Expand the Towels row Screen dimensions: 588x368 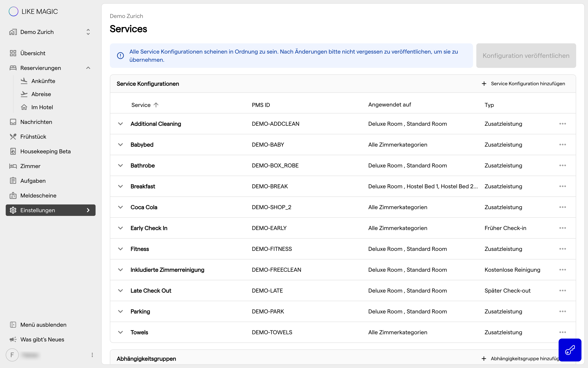click(x=120, y=332)
